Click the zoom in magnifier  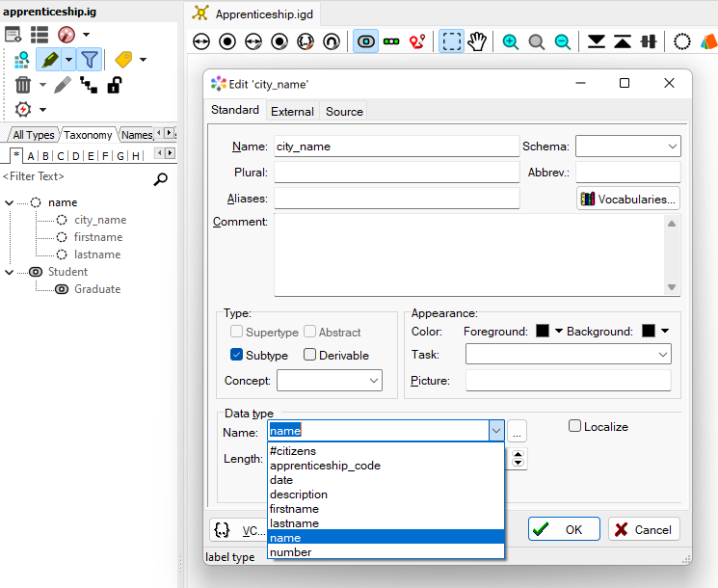pos(510,41)
